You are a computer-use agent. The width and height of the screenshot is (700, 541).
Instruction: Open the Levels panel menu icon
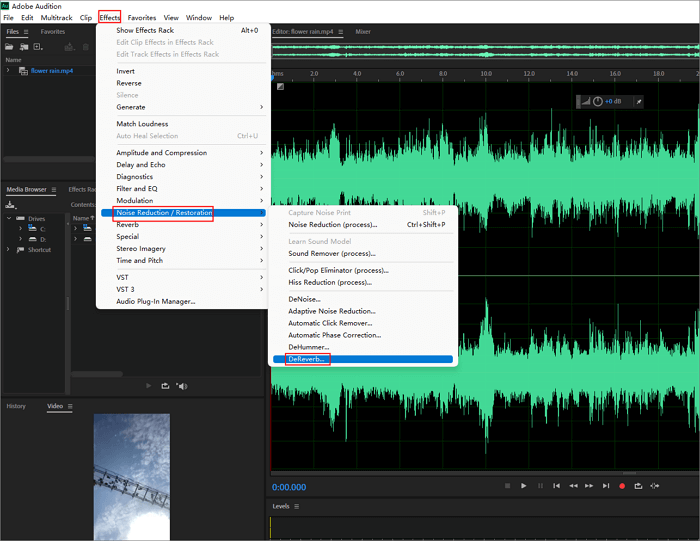pos(296,506)
